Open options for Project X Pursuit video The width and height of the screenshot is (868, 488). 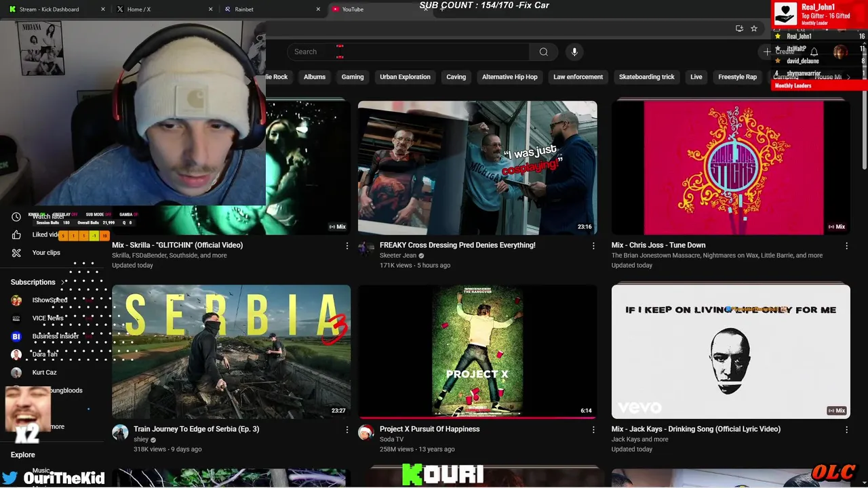(593, 430)
